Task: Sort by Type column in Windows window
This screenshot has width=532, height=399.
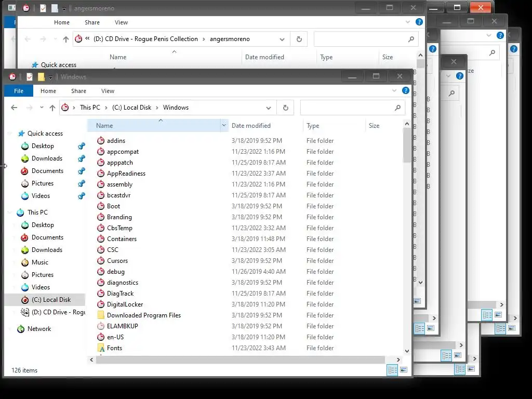Action: [313, 126]
